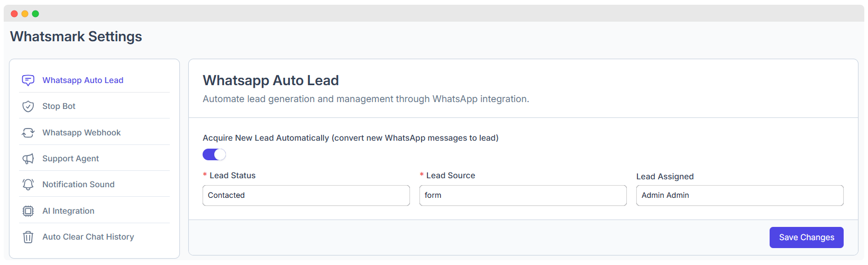Open the Lead Status dropdown showing Contacted
This screenshot has width=868, height=265.
[x=306, y=195]
